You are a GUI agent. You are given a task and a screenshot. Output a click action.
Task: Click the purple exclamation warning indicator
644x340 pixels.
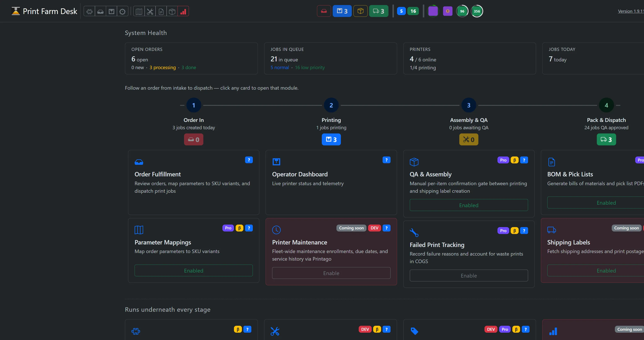click(x=448, y=11)
